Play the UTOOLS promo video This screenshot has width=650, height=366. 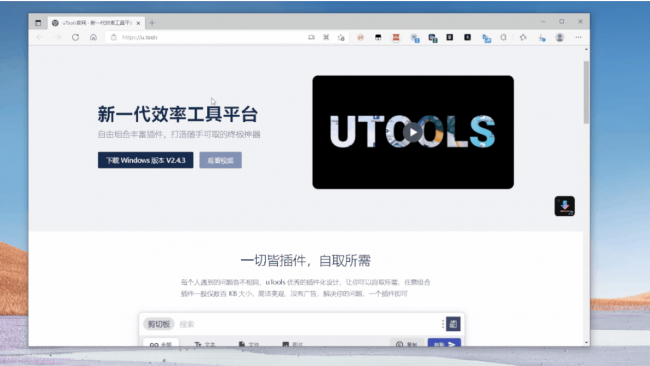[x=412, y=132]
